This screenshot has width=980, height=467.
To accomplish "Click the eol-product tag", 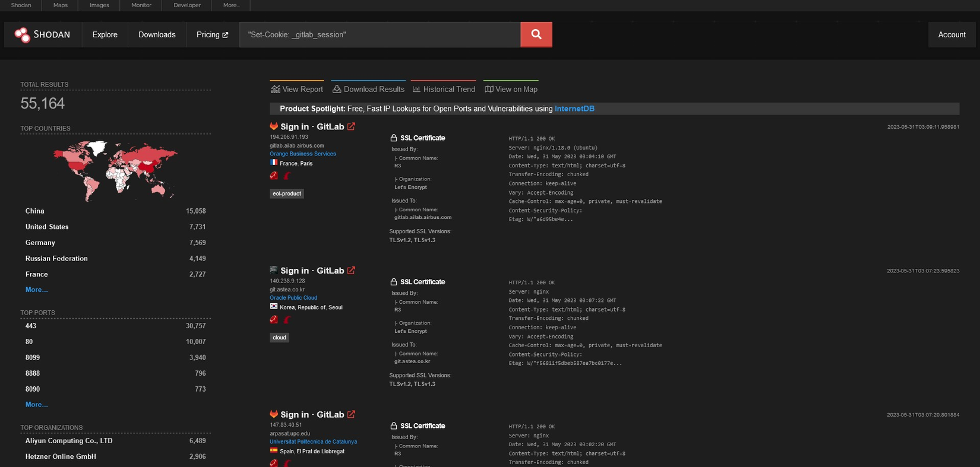I will pyautogui.click(x=287, y=193).
